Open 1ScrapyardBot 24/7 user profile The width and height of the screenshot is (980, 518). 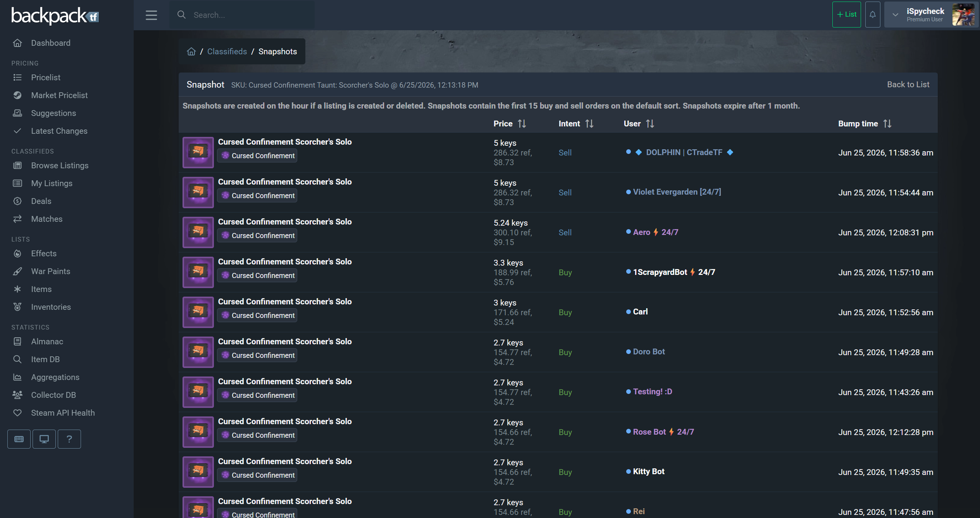[x=674, y=272]
